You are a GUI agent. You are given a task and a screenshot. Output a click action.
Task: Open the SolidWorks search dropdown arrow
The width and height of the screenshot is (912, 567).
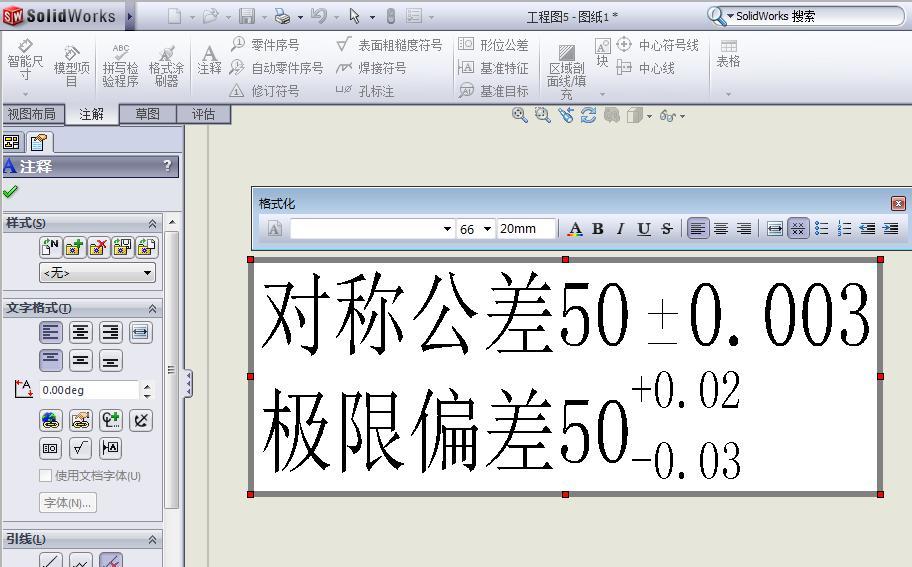coord(731,16)
